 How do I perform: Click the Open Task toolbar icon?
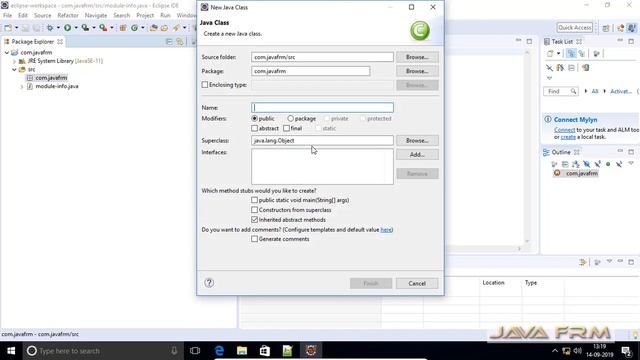pos(164,28)
